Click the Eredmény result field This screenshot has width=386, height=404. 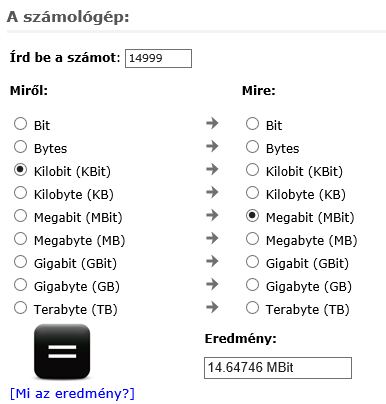pyautogui.click(x=278, y=368)
